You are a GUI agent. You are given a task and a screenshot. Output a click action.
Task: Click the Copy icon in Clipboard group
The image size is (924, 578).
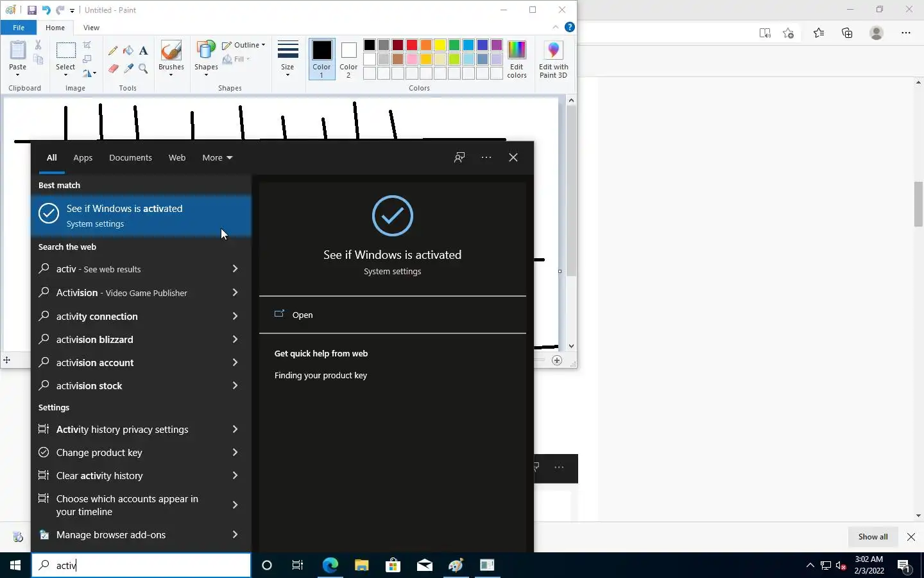[38, 60]
